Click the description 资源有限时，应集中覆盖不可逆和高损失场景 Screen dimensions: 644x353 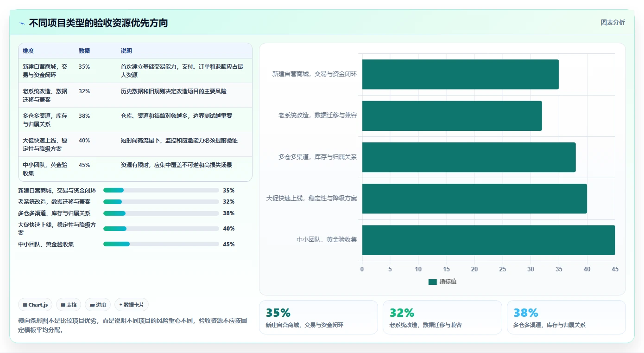pyautogui.click(x=177, y=165)
